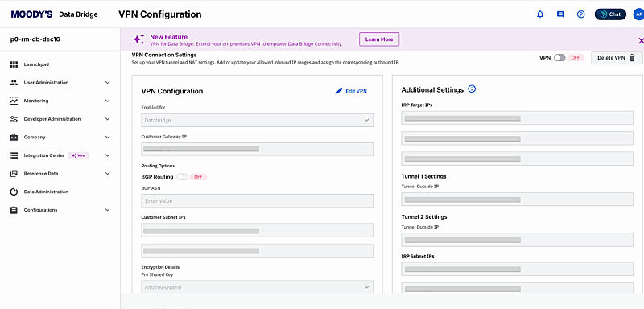
Task: Click the third IRP Target IPs field
Action: [517, 159]
